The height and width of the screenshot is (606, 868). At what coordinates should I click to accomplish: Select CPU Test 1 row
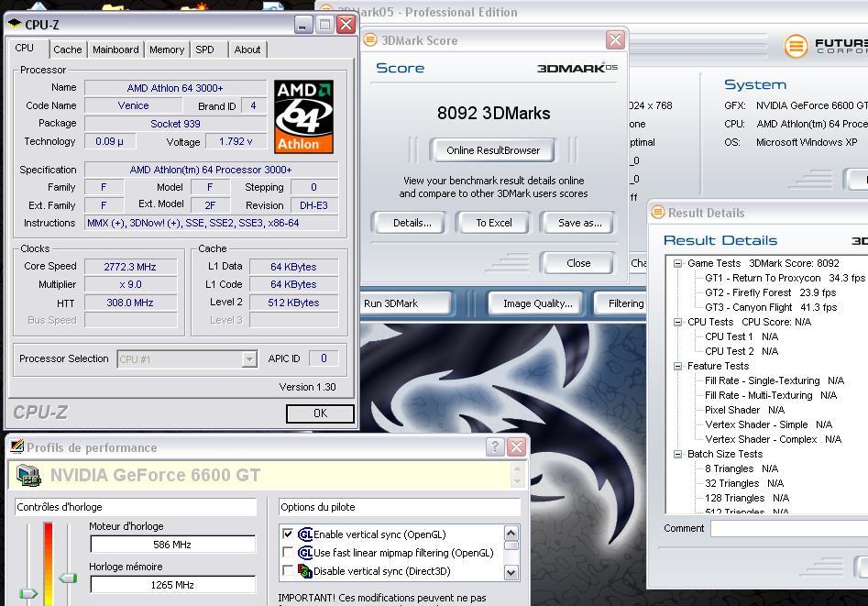click(x=742, y=336)
